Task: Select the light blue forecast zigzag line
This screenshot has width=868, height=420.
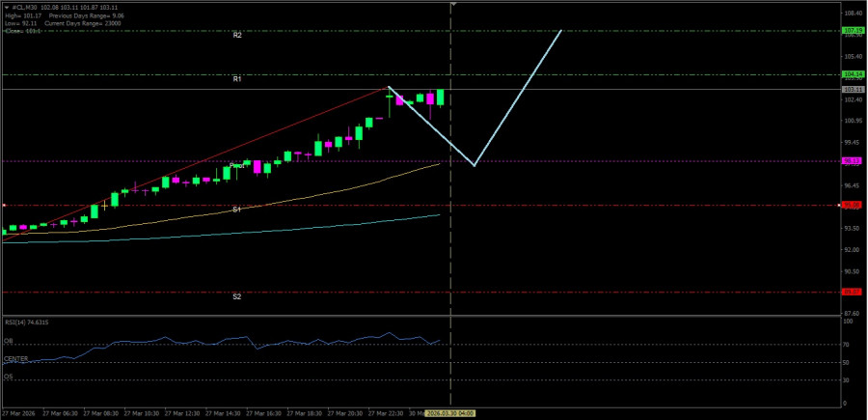Action: [x=517, y=98]
